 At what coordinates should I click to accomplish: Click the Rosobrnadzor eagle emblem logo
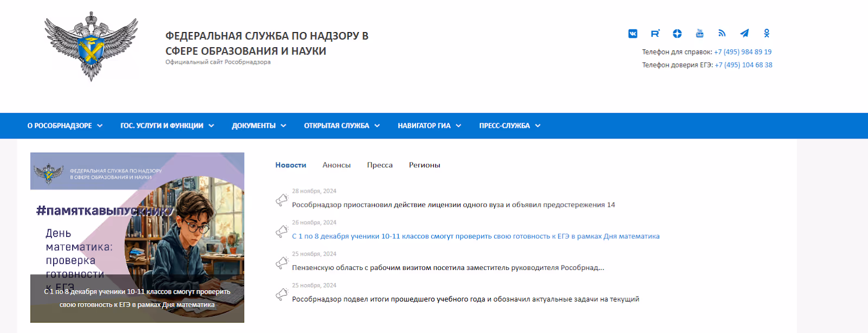pos(91,47)
